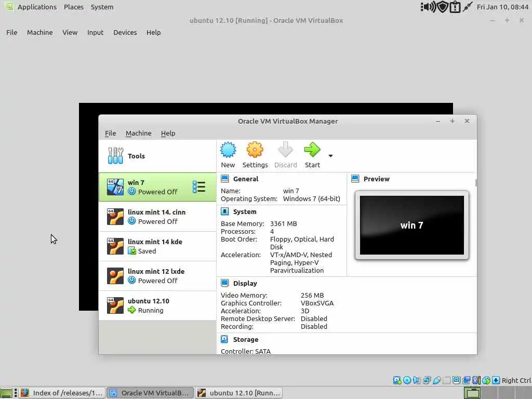
Task: Click the General section monitor icon
Action: coord(224,179)
